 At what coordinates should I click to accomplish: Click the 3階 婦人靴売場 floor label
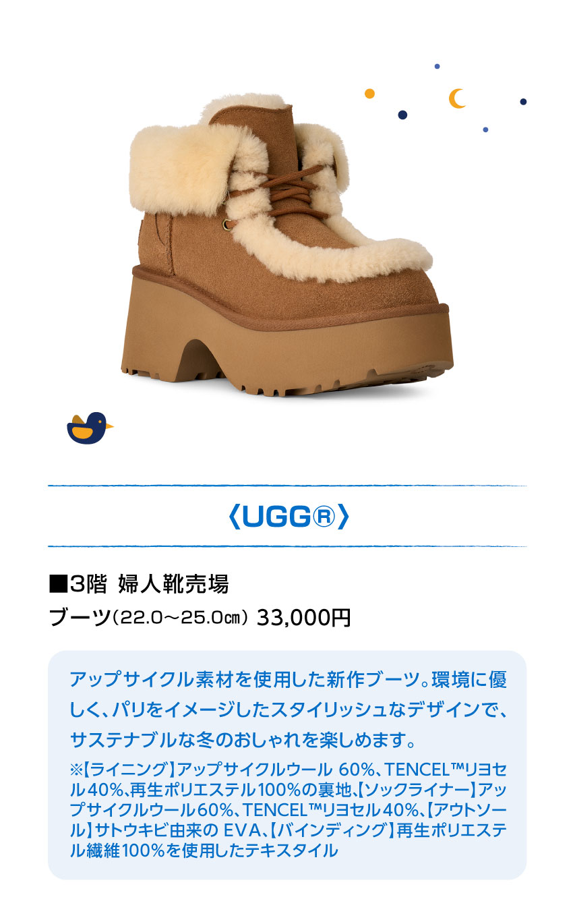click(x=139, y=584)
